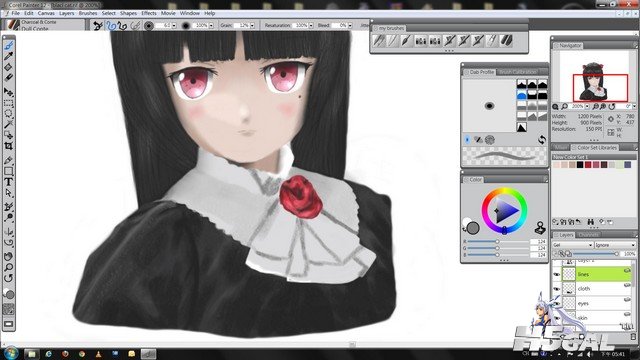Activate the Crop tool
The image size is (640, 360).
click(9, 146)
